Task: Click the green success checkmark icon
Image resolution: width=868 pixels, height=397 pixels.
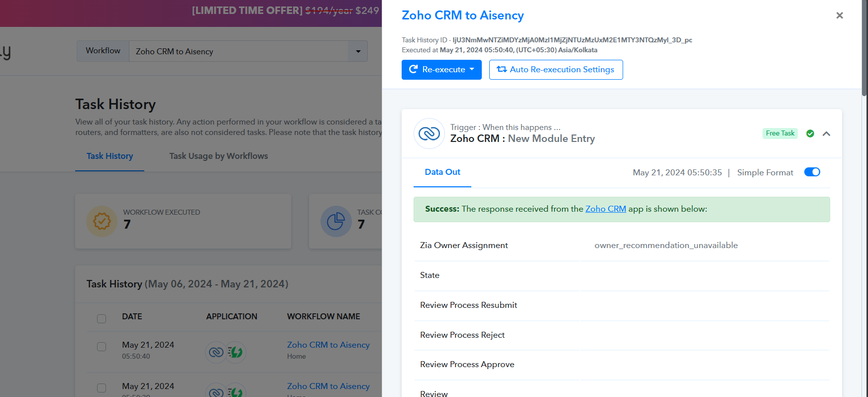Action: coord(810,133)
